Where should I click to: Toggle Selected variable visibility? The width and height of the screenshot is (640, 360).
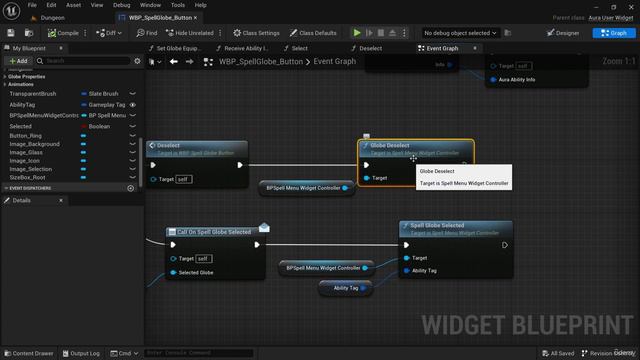pyautogui.click(x=133, y=127)
